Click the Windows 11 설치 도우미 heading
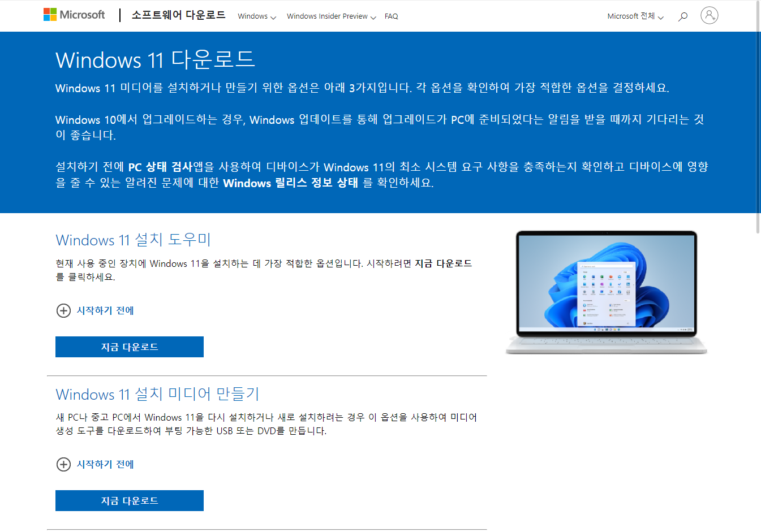The width and height of the screenshot is (761, 532). coord(134,240)
